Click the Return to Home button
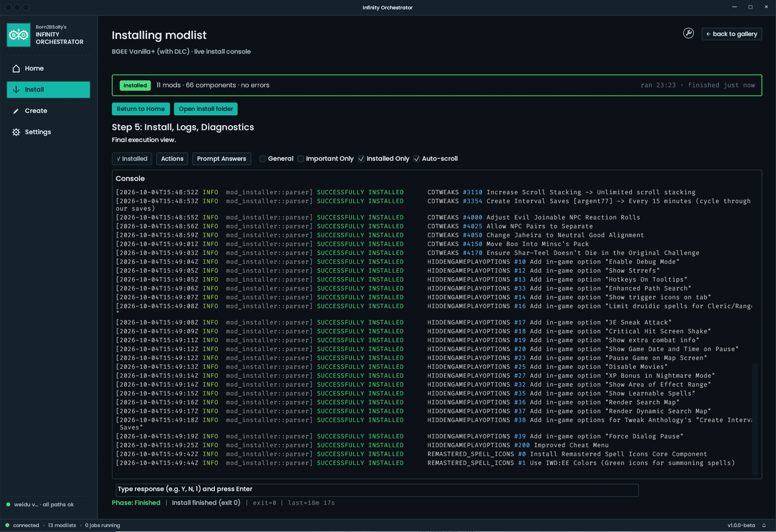Screen dimensions: 776x532 [x=141, y=109]
